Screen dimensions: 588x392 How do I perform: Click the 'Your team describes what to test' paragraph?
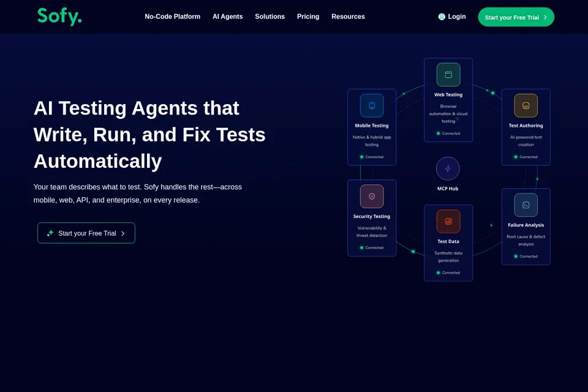tap(138, 193)
